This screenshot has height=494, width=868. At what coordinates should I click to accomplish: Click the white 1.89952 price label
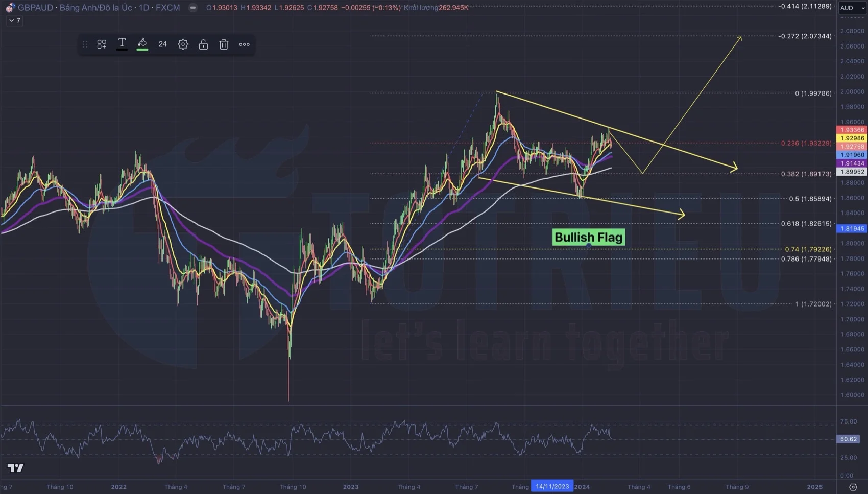coord(852,172)
